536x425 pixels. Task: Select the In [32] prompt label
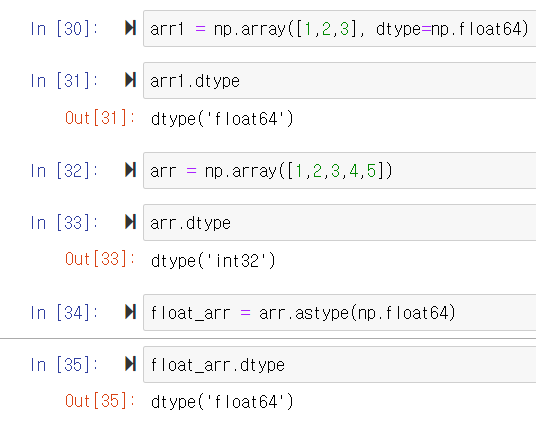tap(64, 171)
